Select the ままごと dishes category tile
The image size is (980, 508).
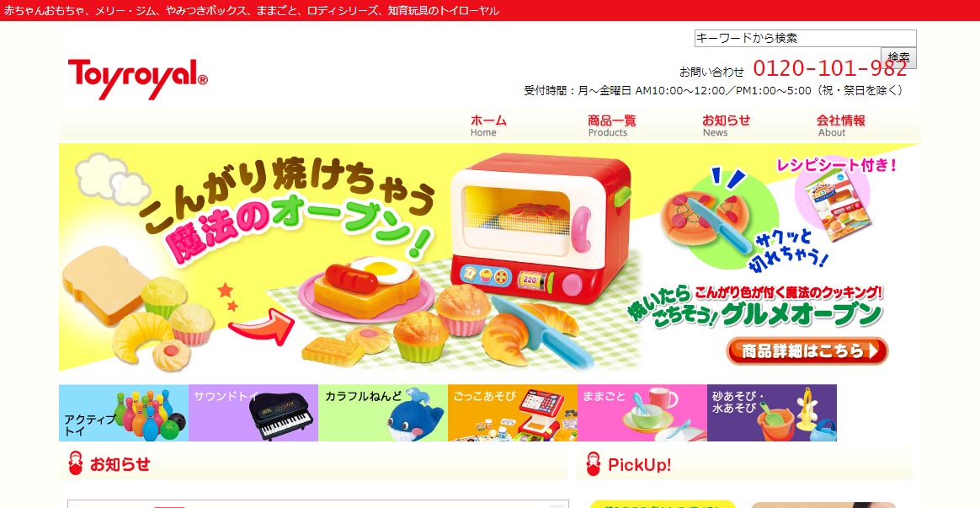point(642,413)
